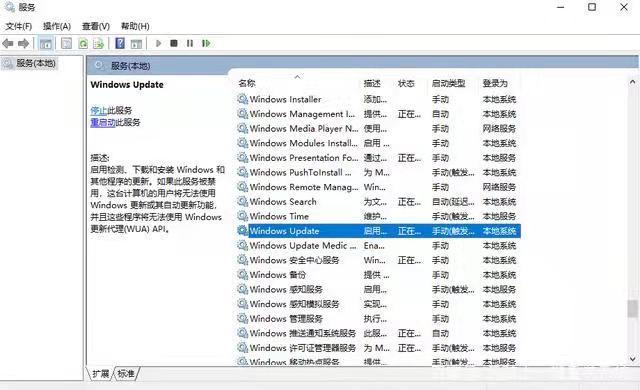The width and height of the screenshot is (640, 390).
Task: Select the Windows 安全中心服务 row
Action: pos(378,260)
